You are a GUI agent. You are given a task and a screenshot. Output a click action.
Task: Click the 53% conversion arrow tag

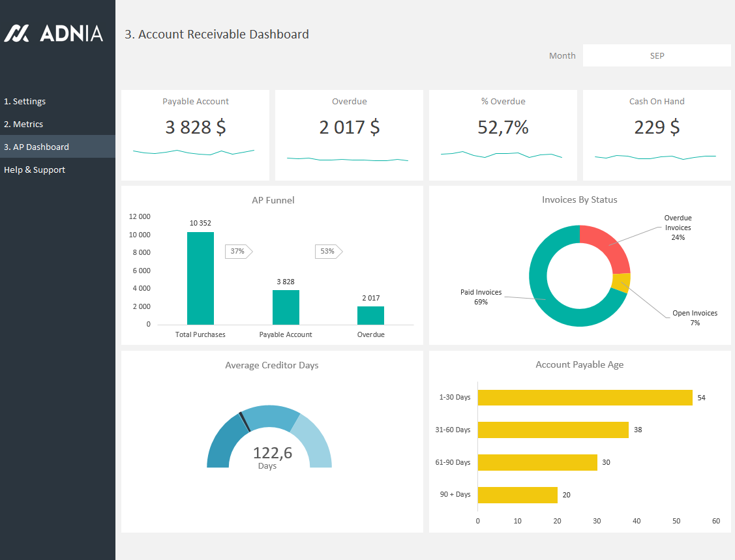click(328, 251)
